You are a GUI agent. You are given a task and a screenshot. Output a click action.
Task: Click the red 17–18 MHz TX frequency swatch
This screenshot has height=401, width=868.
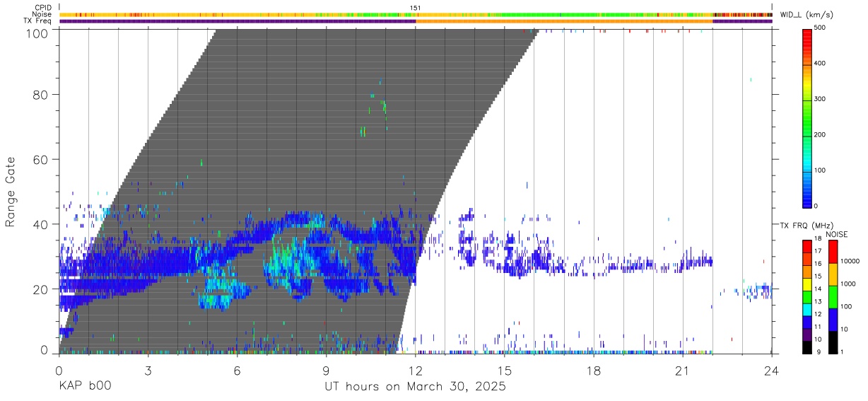pyautogui.click(x=807, y=246)
